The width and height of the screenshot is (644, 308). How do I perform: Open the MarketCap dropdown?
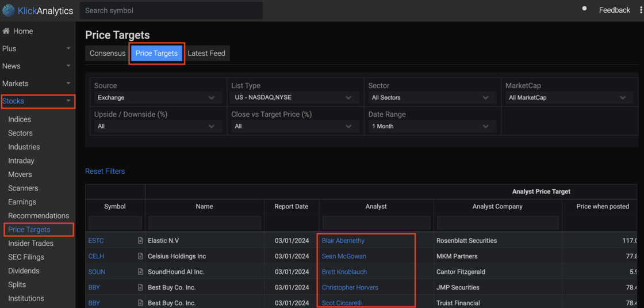click(569, 98)
